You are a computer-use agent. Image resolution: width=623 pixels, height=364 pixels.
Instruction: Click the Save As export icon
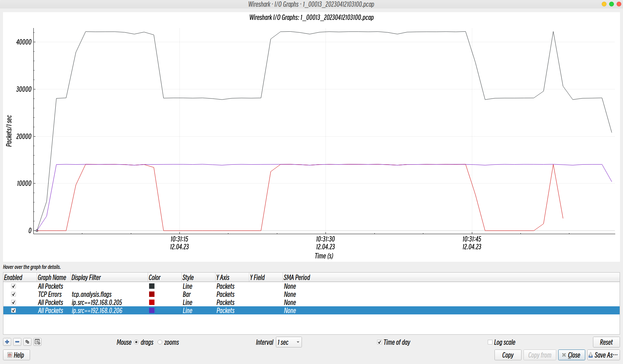coord(591,355)
